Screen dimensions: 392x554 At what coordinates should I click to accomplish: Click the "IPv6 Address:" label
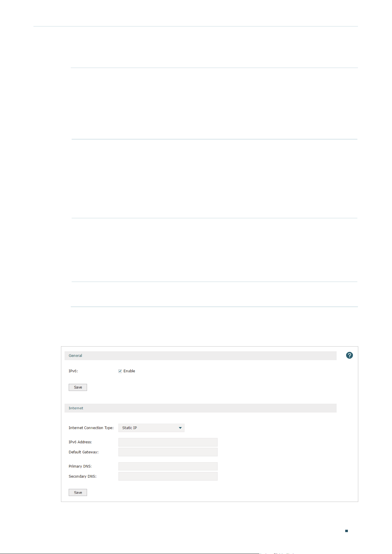(81, 442)
